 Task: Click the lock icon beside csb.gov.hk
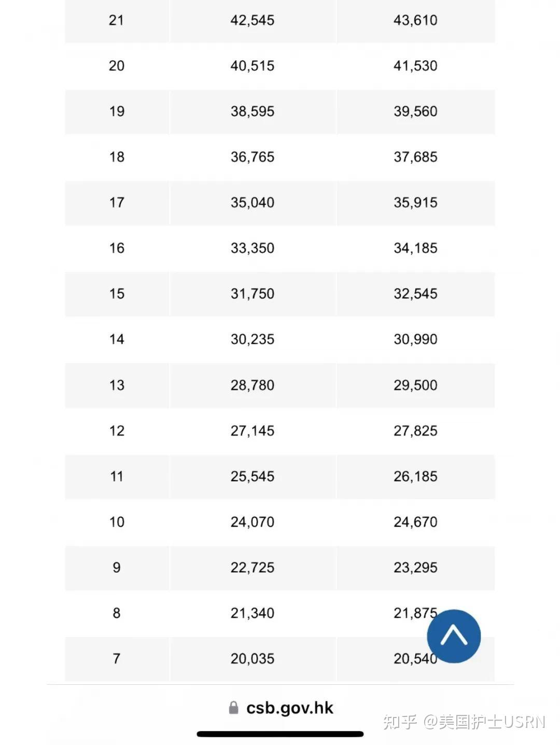[x=234, y=708]
